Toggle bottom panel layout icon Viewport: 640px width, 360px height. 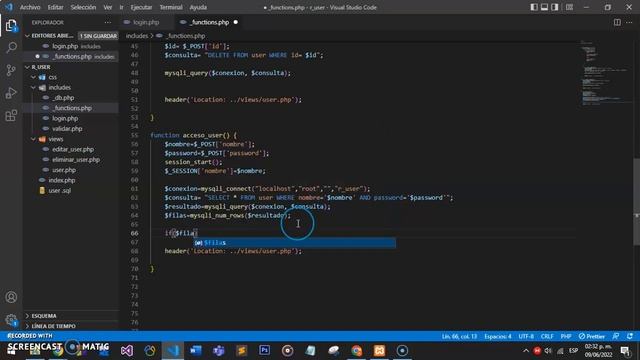coord(544,7)
